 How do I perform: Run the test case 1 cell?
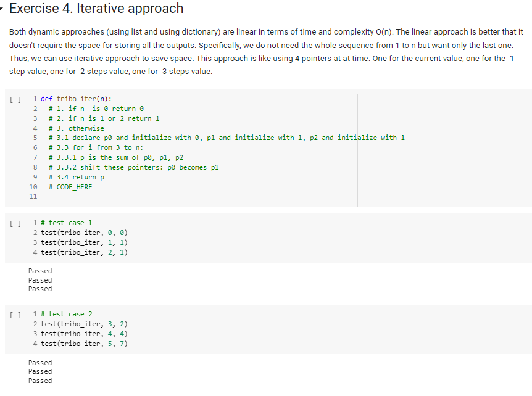15,223
